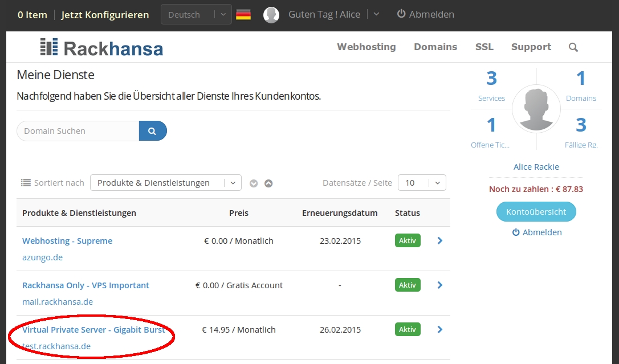Open the Support menu
The width and height of the screenshot is (619, 364).
pyautogui.click(x=531, y=47)
